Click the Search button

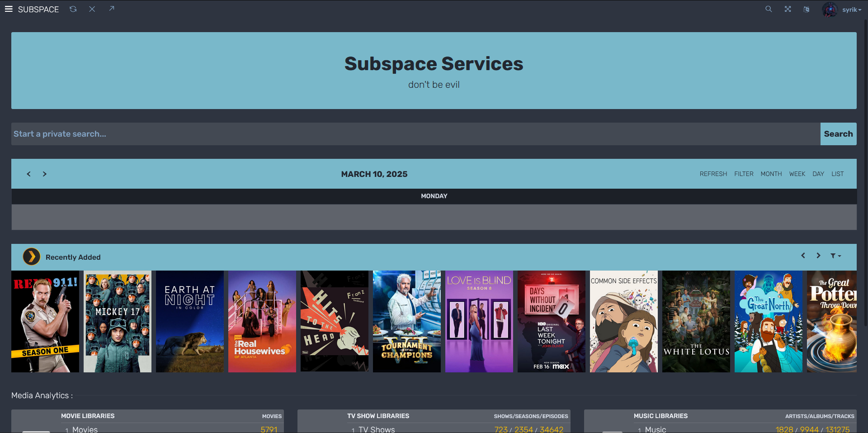[838, 134]
